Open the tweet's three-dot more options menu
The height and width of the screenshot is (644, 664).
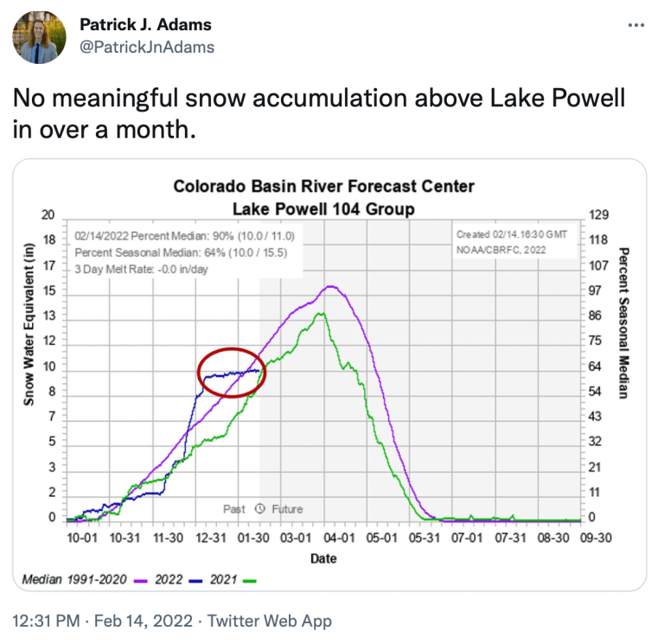click(636, 24)
